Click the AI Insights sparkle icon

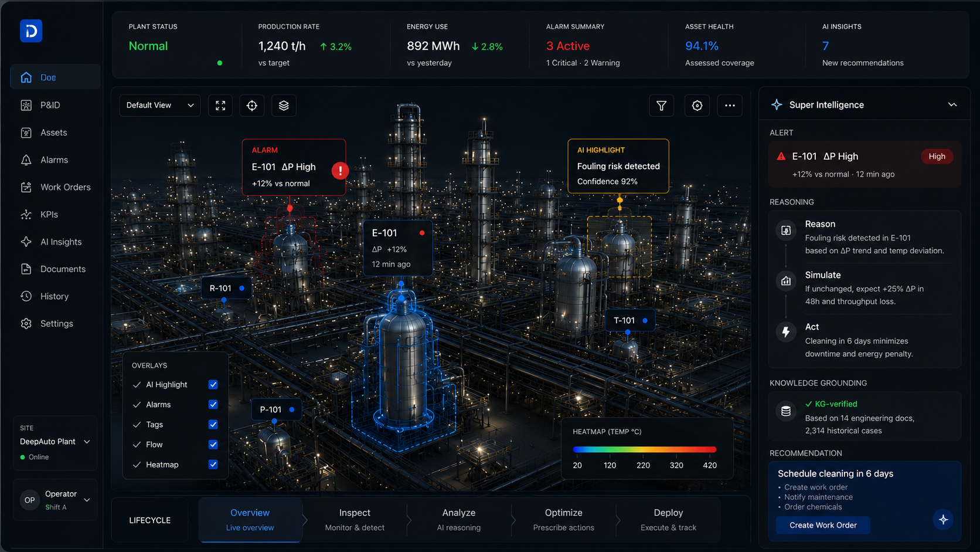[26, 242]
